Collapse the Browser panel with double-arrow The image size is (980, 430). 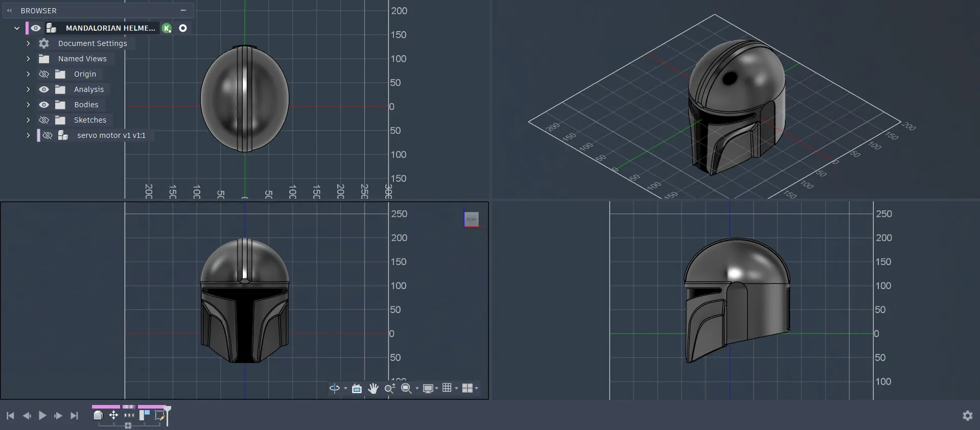point(9,10)
